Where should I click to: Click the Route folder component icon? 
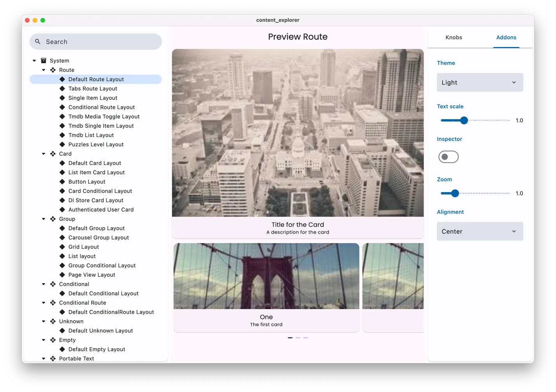click(x=53, y=70)
